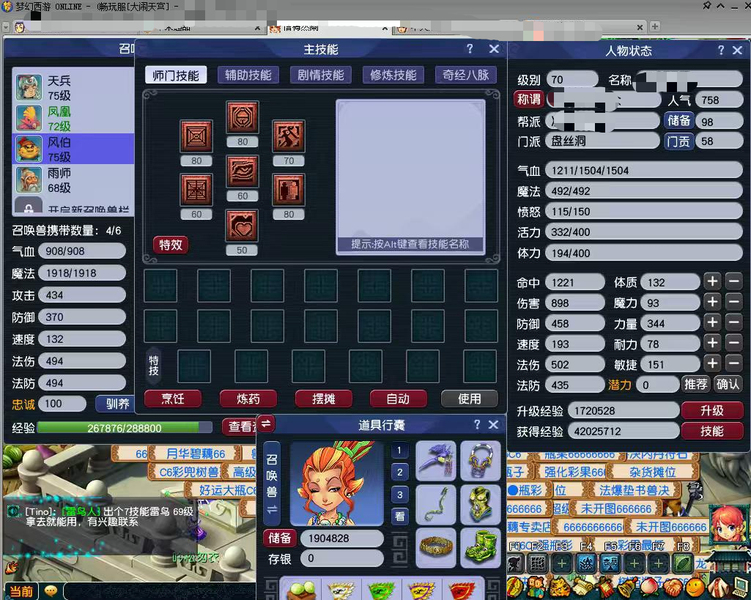This screenshot has width=751, height=600.
Task: Click the level 70 skill icon
Action: pyautogui.click(x=289, y=135)
